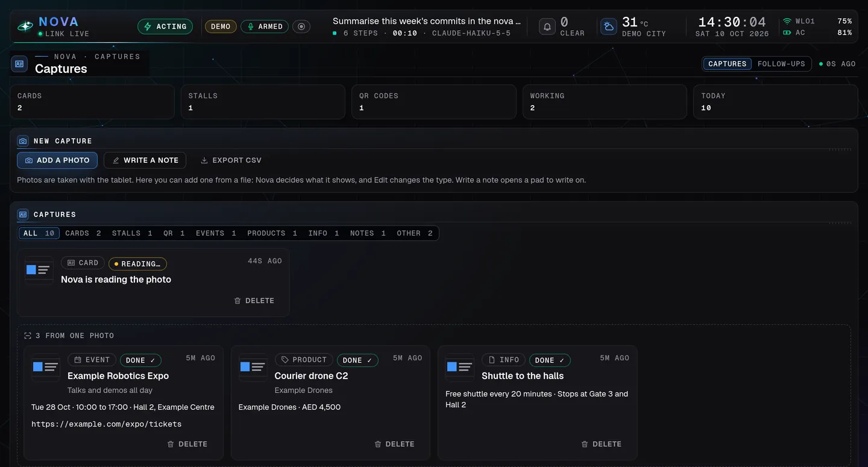The width and height of the screenshot is (868, 467).
Task: Select the Captures view tab
Action: click(x=728, y=64)
